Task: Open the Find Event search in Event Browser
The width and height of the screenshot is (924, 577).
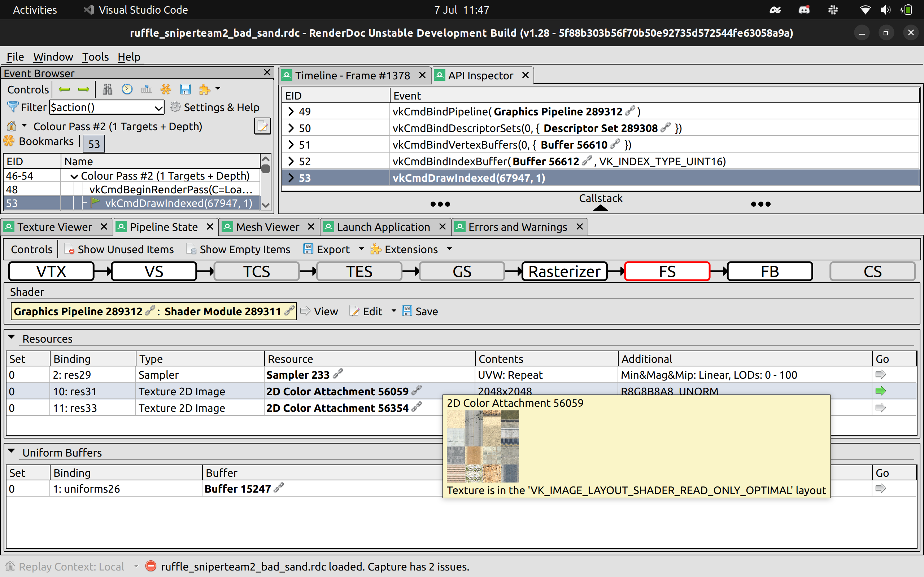Action: 107,89
